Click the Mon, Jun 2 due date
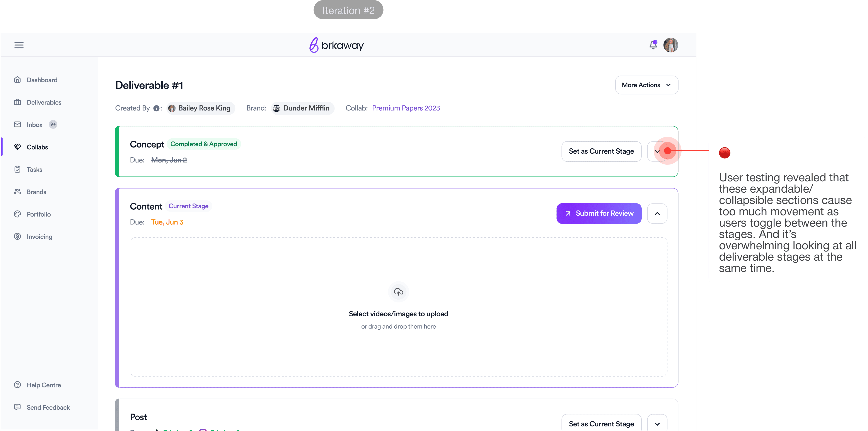Viewport: 868px width, 431px height. [x=169, y=160]
